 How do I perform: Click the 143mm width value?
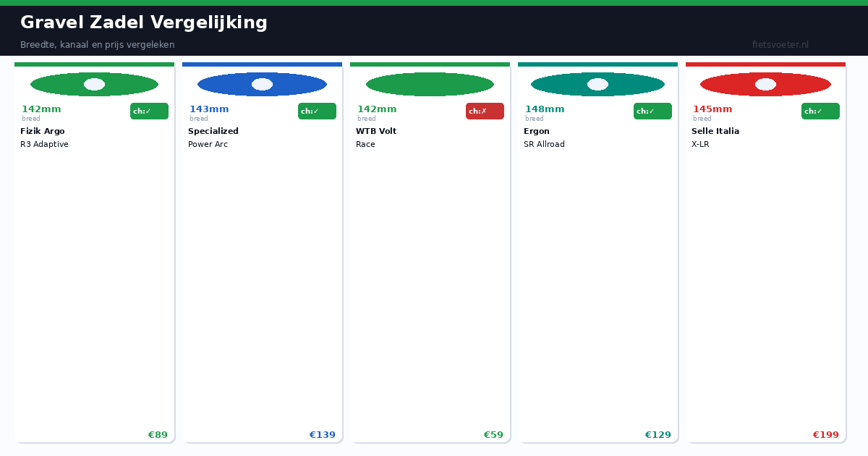(x=209, y=109)
